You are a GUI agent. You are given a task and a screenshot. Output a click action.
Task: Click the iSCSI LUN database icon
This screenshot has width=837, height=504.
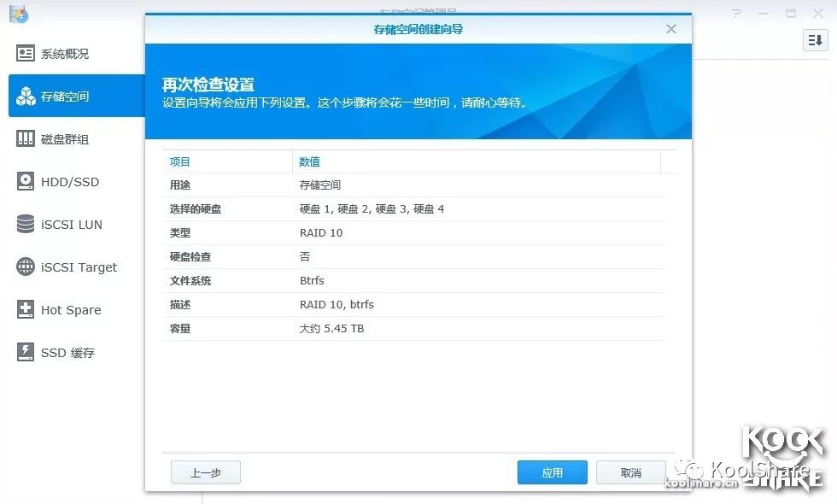(25, 224)
